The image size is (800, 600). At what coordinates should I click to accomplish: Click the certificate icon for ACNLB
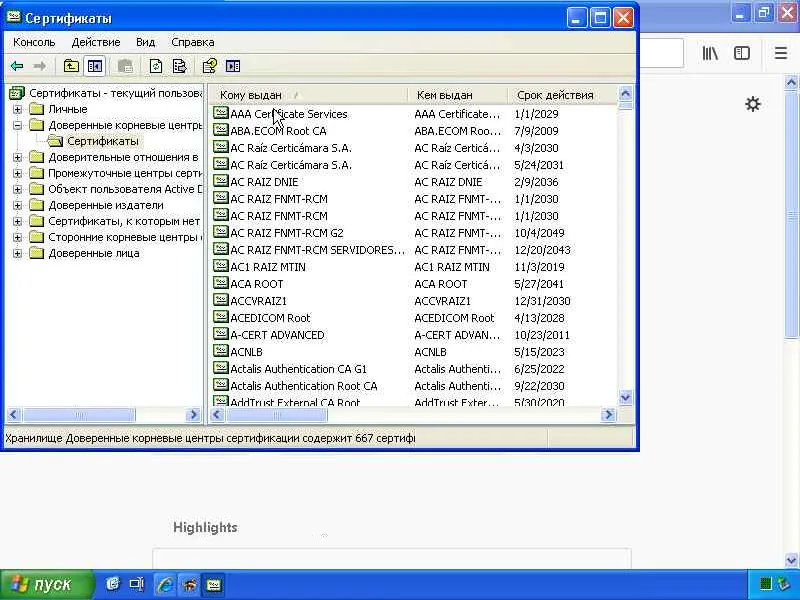220,351
